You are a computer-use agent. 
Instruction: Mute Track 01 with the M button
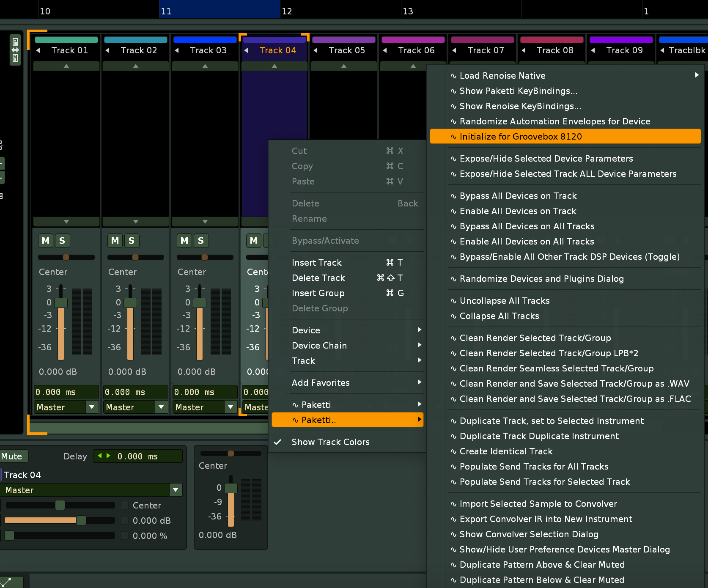click(x=46, y=241)
